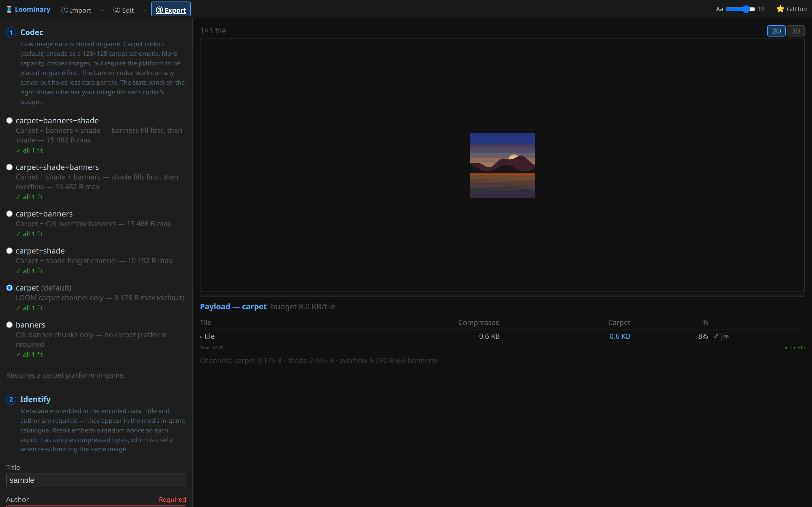Toggle the tile preview eye icon
The image size is (812, 507).
coord(726,336)
